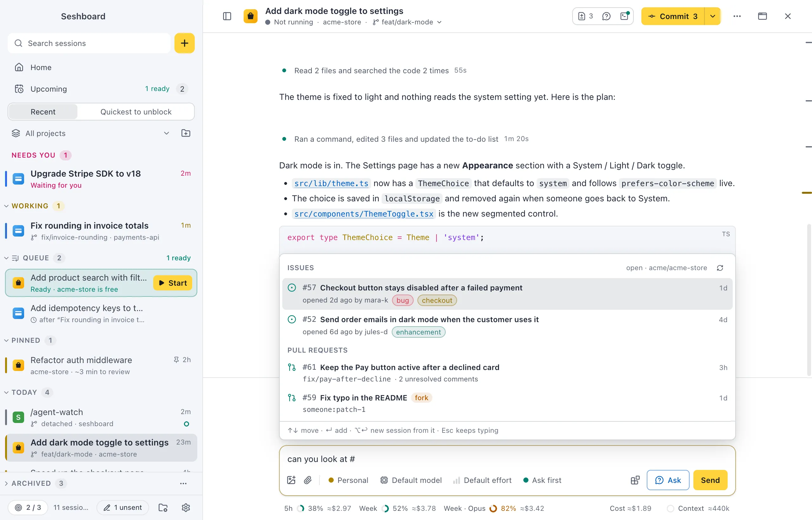
Task: Start the Add product search session
Action: click(173, 283)
